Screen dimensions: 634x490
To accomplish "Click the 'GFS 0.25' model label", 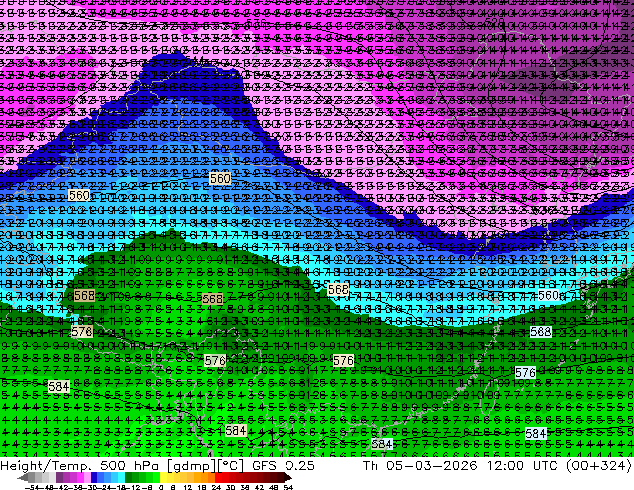I will click(x=283, y=466).
